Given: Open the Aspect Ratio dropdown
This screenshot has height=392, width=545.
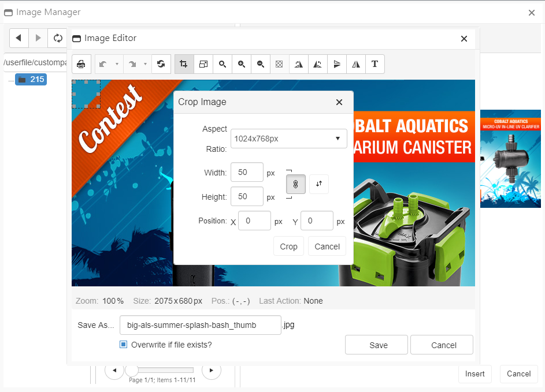Looking at the screenshot, I should [289, 139].
